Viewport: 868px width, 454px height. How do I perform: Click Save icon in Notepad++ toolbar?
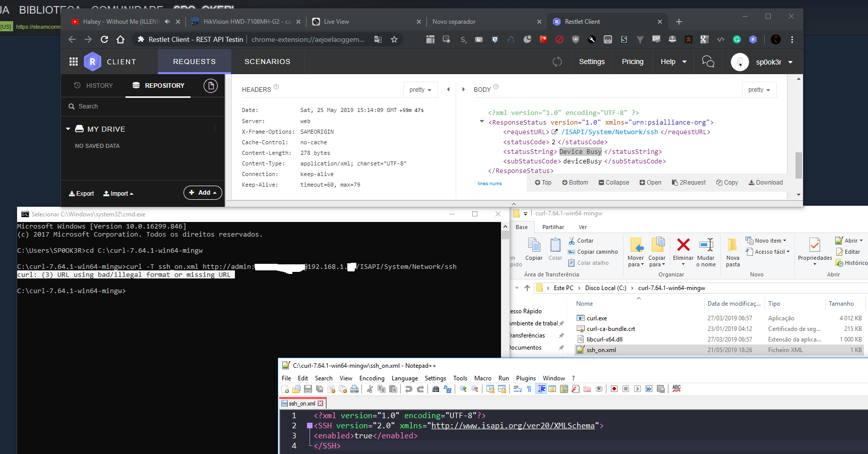[308, 389]
